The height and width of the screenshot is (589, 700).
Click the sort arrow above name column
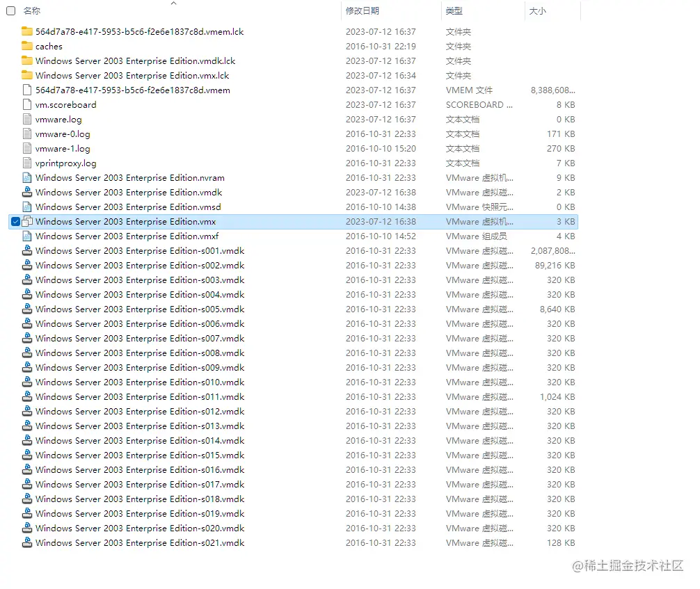pos(174,3)
